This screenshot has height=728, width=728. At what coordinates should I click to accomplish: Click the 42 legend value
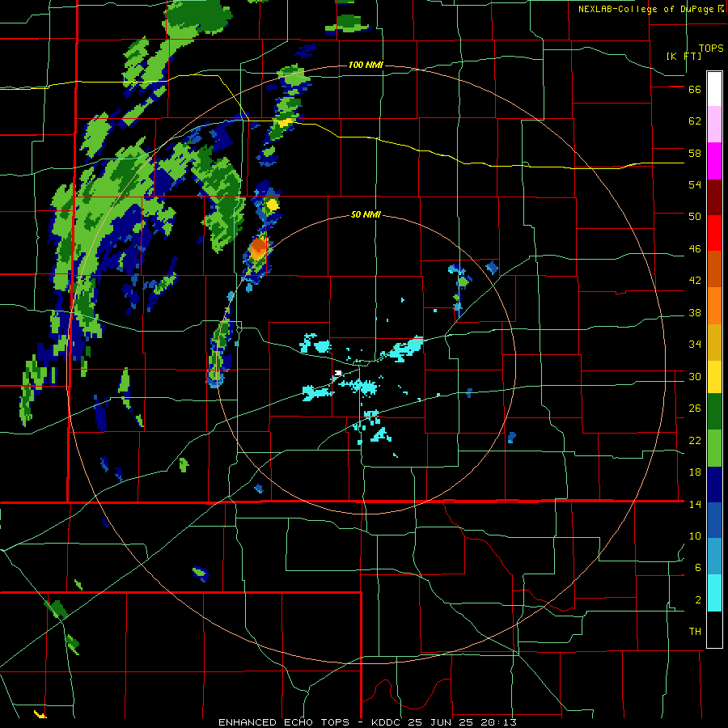click(x=695, y=281)
